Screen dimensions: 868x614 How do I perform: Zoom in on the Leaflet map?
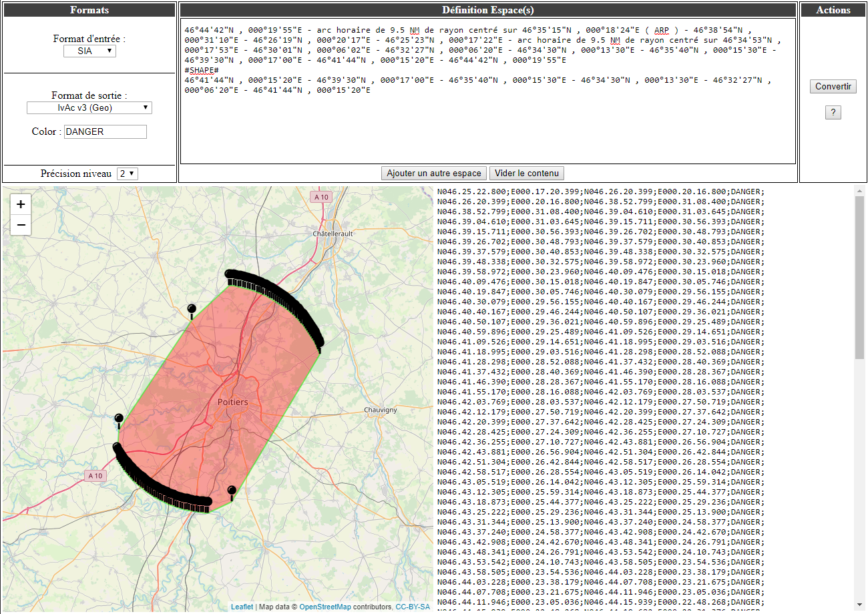point(21,205)
